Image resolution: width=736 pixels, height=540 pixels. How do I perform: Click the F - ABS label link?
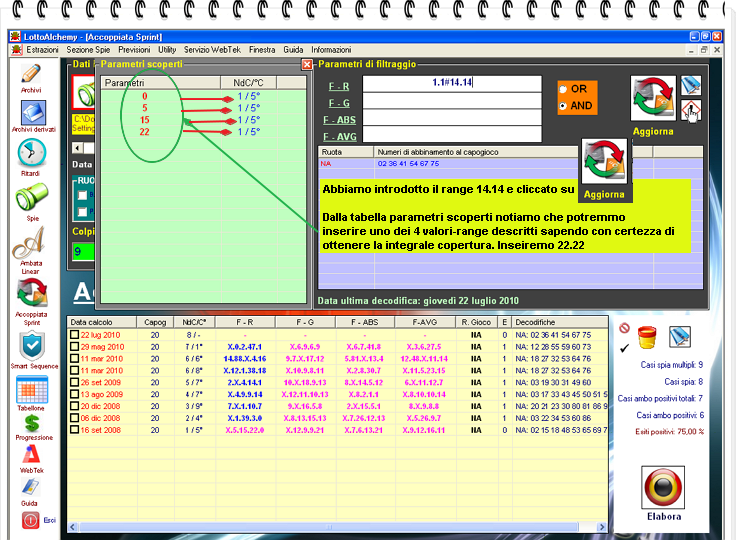coord(339,120)
